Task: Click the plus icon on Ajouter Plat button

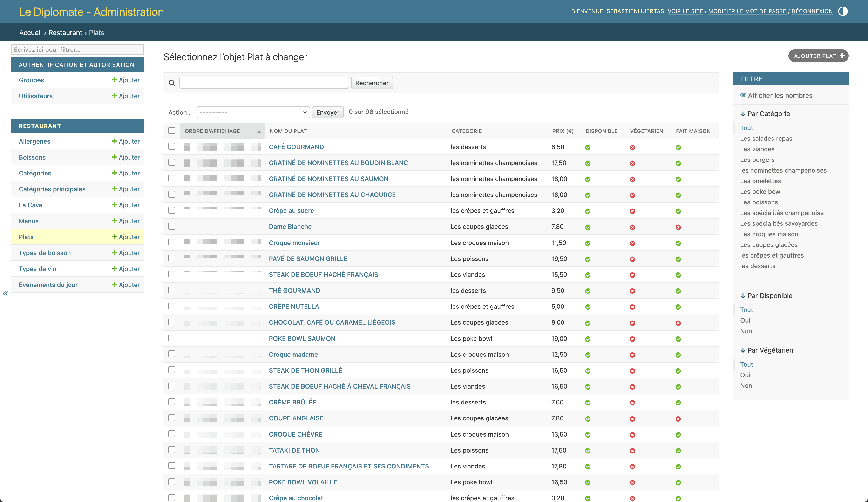Action: point(842,56)
